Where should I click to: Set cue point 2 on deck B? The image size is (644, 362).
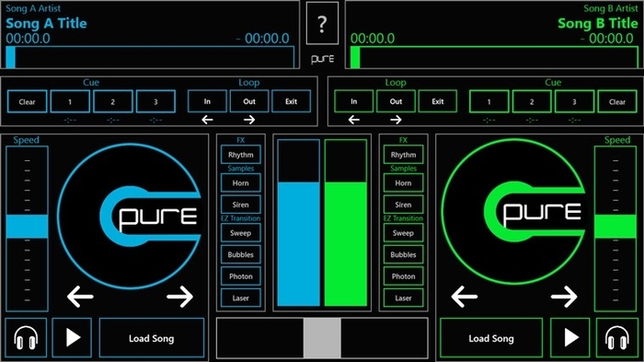point(532,101)
